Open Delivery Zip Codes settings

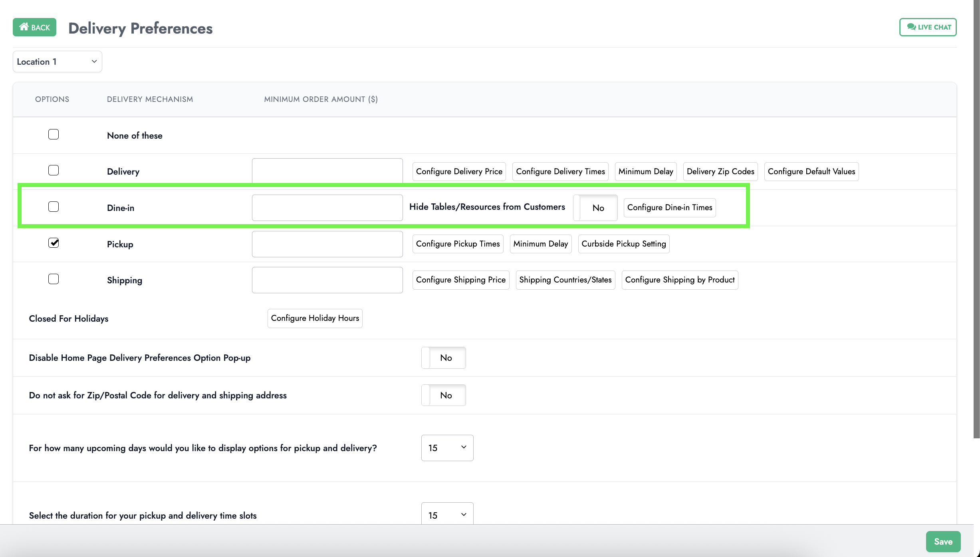tap(720, 171)
